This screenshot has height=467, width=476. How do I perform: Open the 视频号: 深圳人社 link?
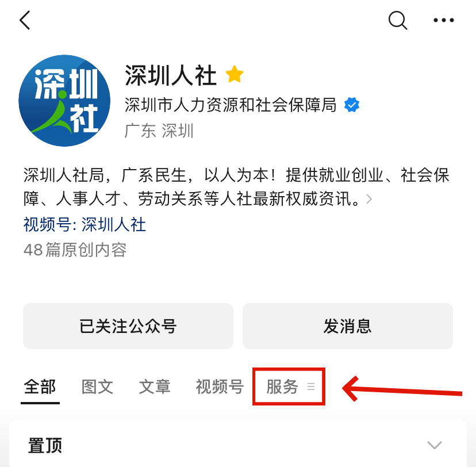[85, 225]
